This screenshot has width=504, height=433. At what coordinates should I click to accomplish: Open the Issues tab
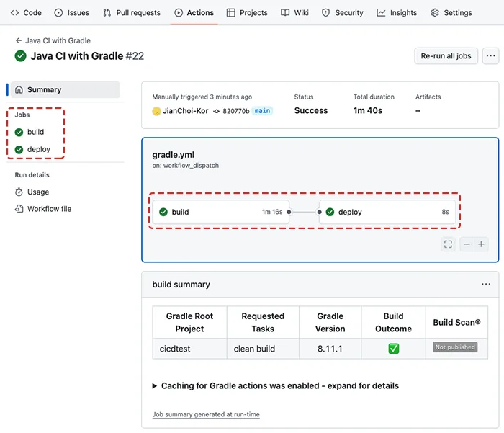coord(72,12)
